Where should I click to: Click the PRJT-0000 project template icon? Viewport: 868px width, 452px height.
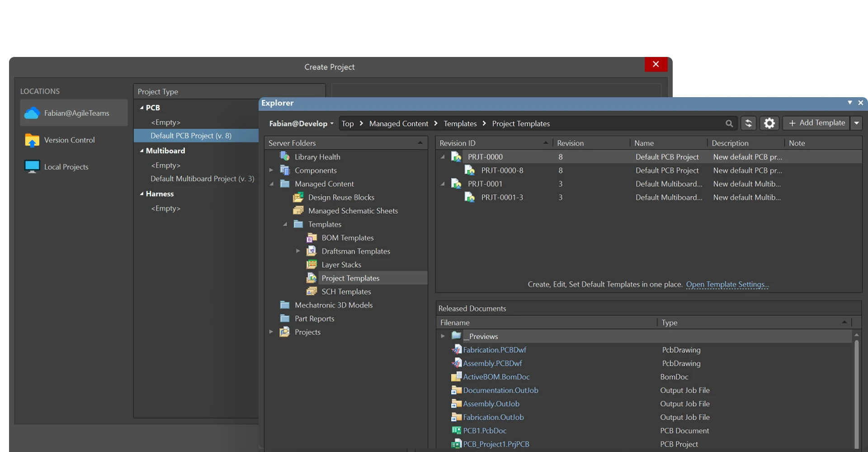point(456,157)
